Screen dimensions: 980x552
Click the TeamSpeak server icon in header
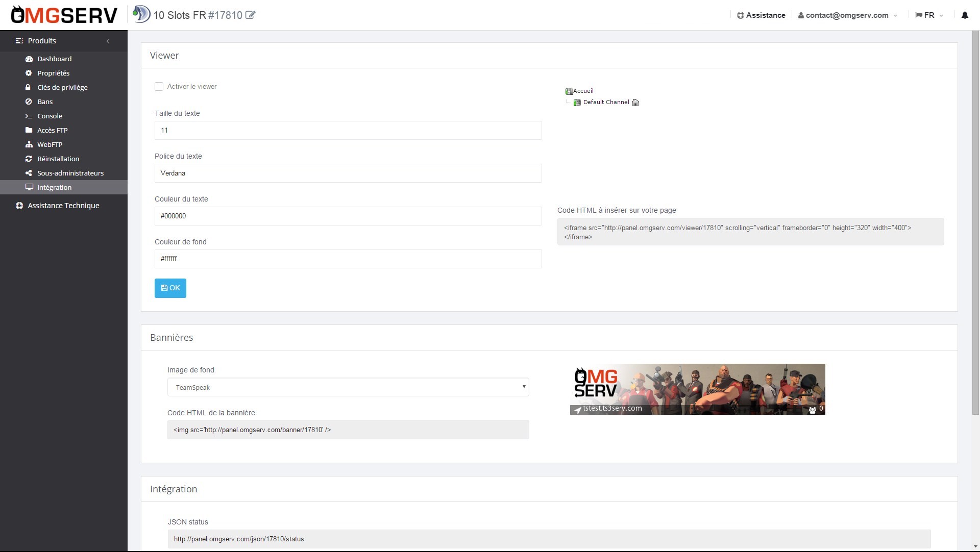pos(141,14)
